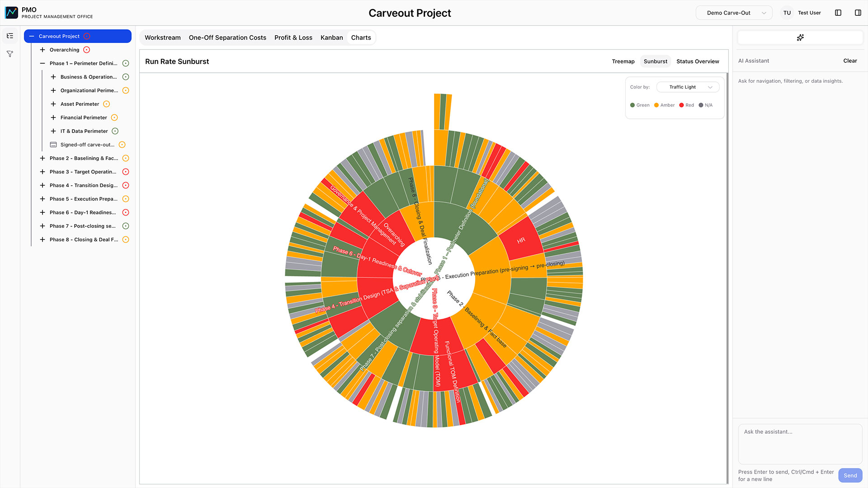Image resolution: width=868 pixels, height=488 pixels.
Task: Click the PMO logo icon
Action: point(11,12)
